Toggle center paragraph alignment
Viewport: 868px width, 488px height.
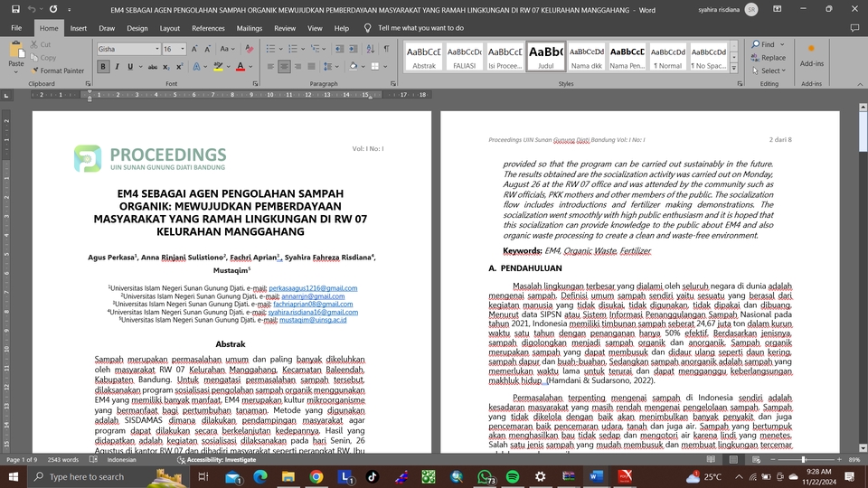(285, 67)
